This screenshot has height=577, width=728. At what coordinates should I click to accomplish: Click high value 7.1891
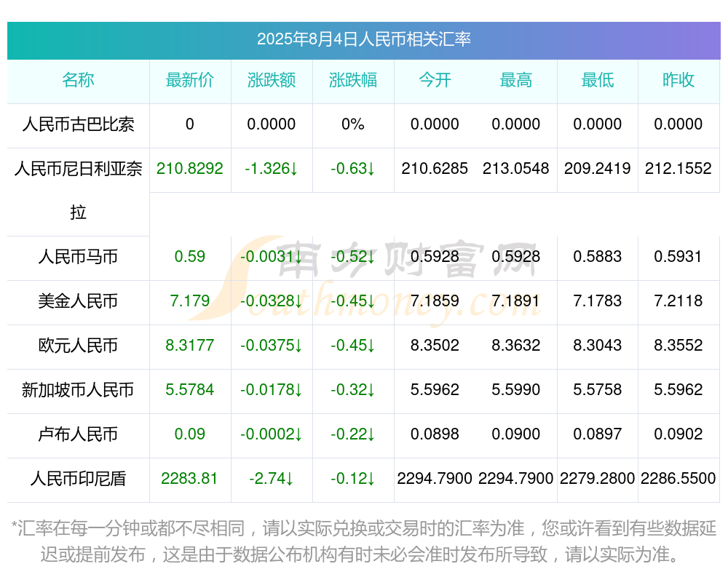pyautogui.click(x=516, y=301)
